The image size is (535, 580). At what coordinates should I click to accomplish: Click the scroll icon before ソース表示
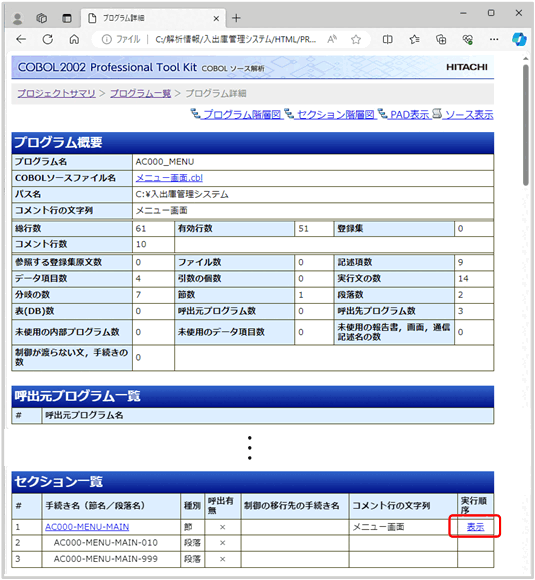437,114
